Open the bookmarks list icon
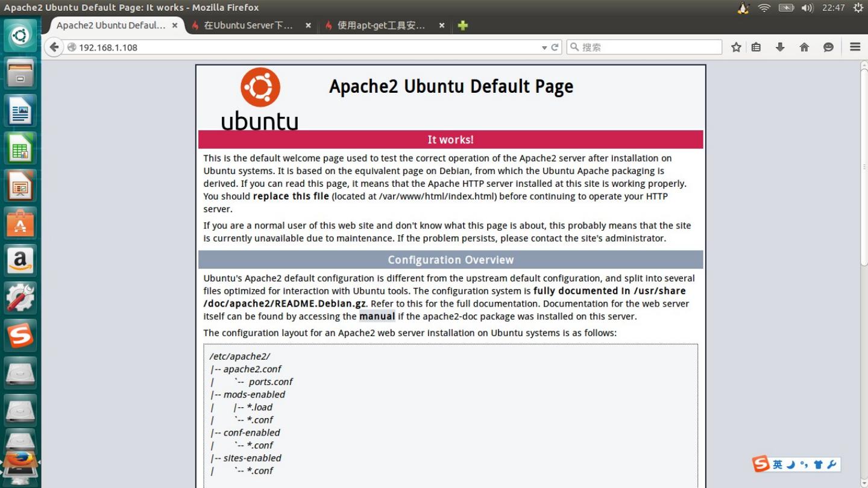Image resolution: width=868 pixels, height=488 pixels. (x=756, y=47)
